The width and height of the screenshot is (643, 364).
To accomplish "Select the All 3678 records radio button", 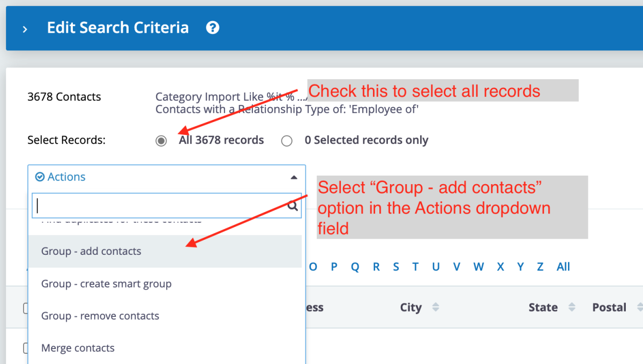I will click(x=161, y=141).
